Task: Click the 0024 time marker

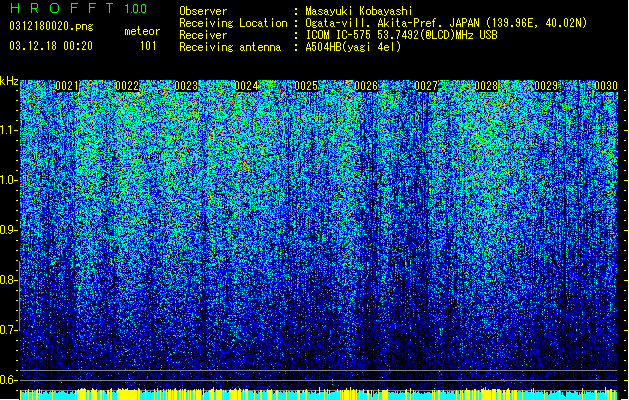Action: tap(246, 86)
